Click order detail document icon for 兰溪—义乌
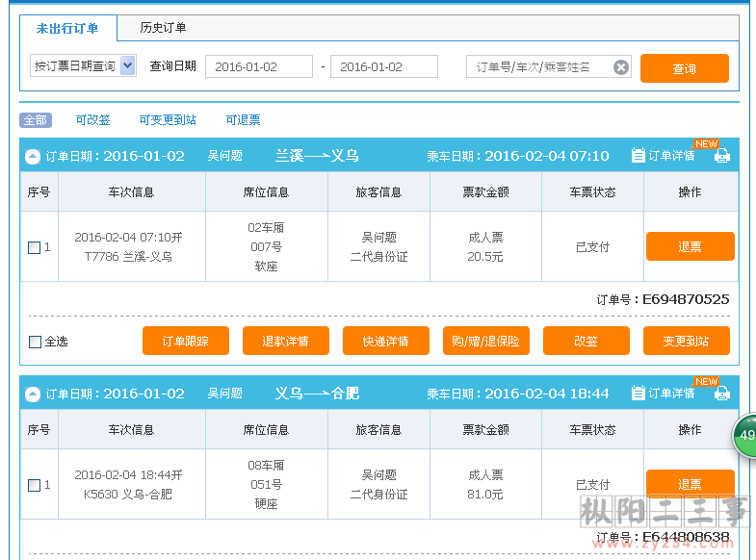The image size is (756, 560). point(638,156)
